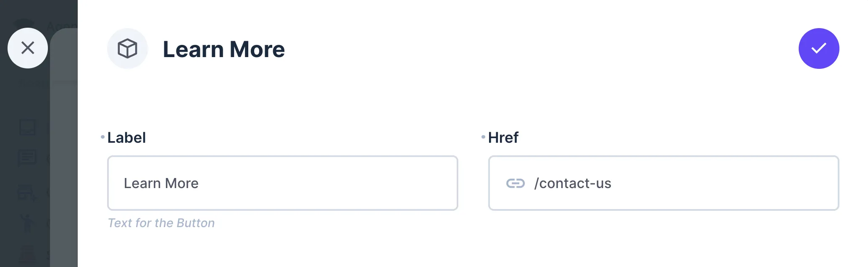Select the image card icon in the sidebar
868x267 pixels.
pyautogui.click(x=27, y=128)
